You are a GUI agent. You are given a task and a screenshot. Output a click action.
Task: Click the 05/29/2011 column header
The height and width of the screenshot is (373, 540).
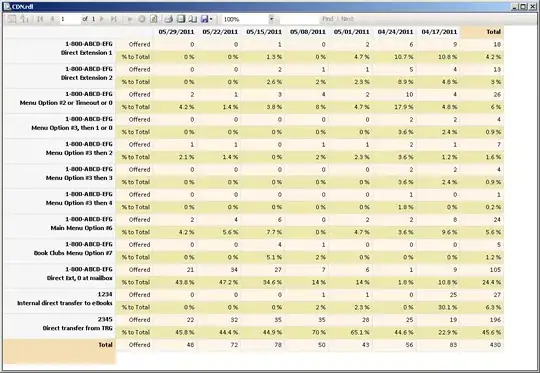[176, 32]
